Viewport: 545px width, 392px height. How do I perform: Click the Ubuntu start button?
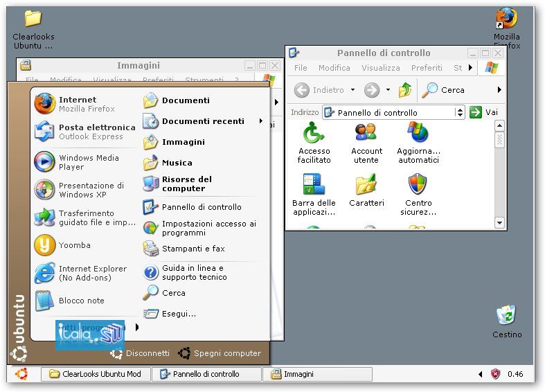[x=21, y=374]
